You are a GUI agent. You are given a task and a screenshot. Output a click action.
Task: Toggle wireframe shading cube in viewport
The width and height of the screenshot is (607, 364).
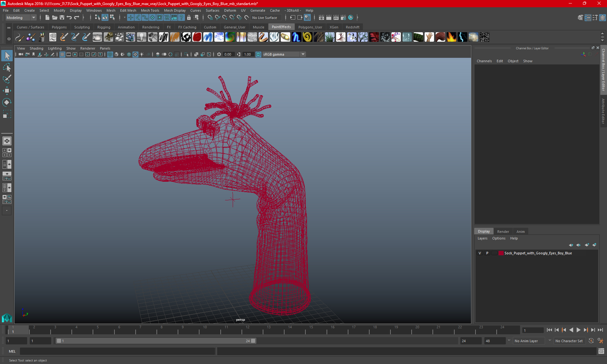(x=110, y=54)
